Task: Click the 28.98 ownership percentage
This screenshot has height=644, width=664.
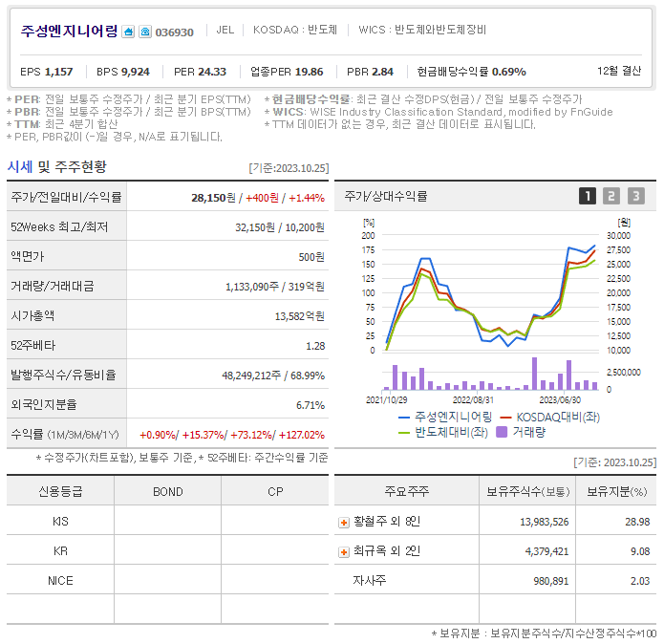Action: [637, 522]
